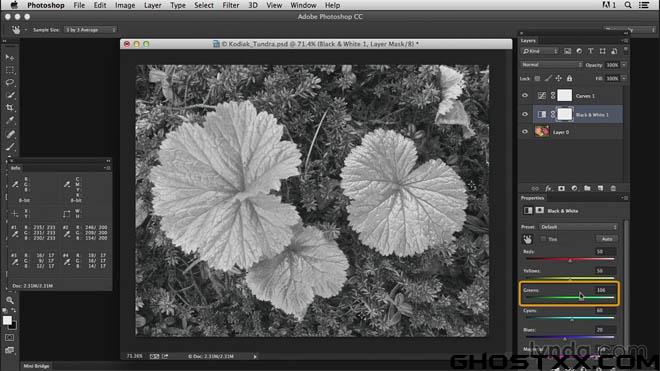Click Spotlight search icon in menu bar
This screenshot has height=371, width=660.
pyautogui.click(x=628, y=5)
